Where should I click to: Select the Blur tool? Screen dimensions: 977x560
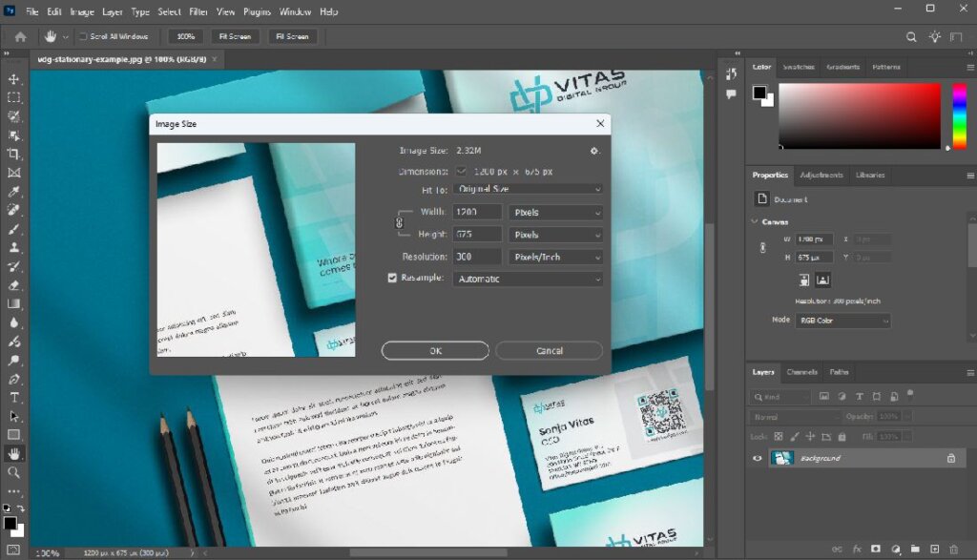(x=13, y=322)
